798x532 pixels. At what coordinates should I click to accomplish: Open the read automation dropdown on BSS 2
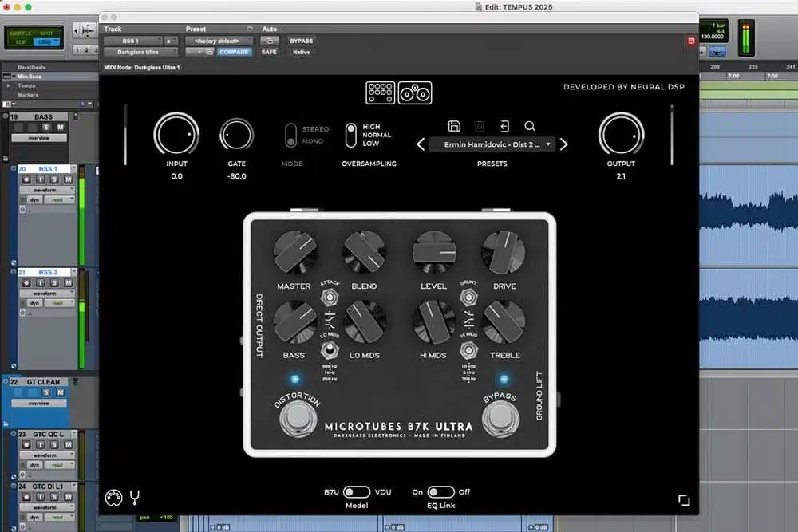60,303
